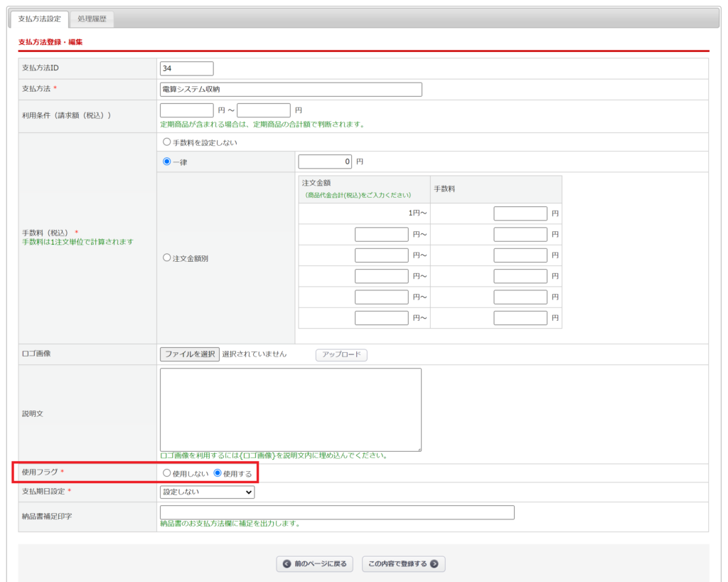The image size is (728, 582).
Task: Click この内容で登録する button
Action: tap(403, 564)
